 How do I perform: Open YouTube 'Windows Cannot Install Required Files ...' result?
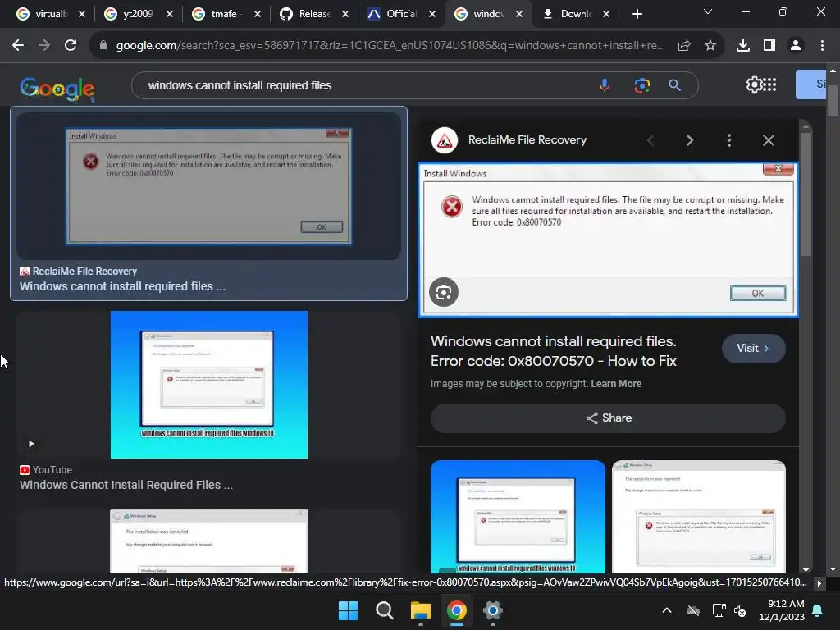[x=126, y=485]
